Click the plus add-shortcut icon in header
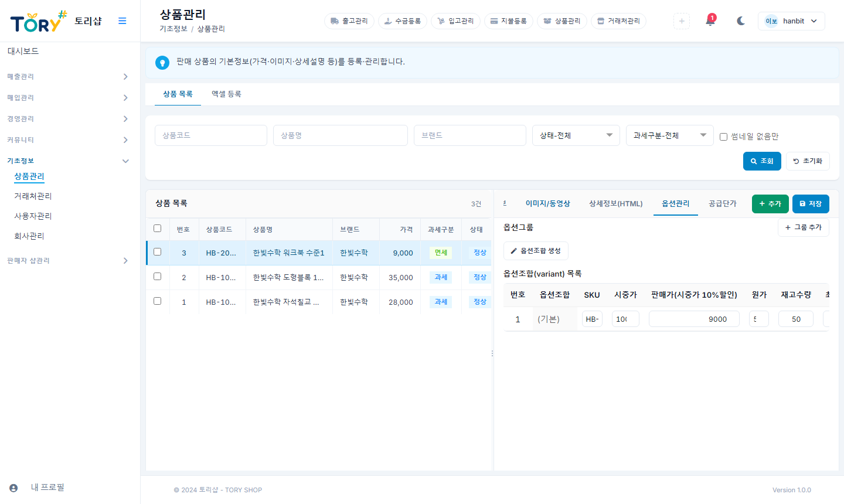This screenshot has height=504, width=844. 682,21
